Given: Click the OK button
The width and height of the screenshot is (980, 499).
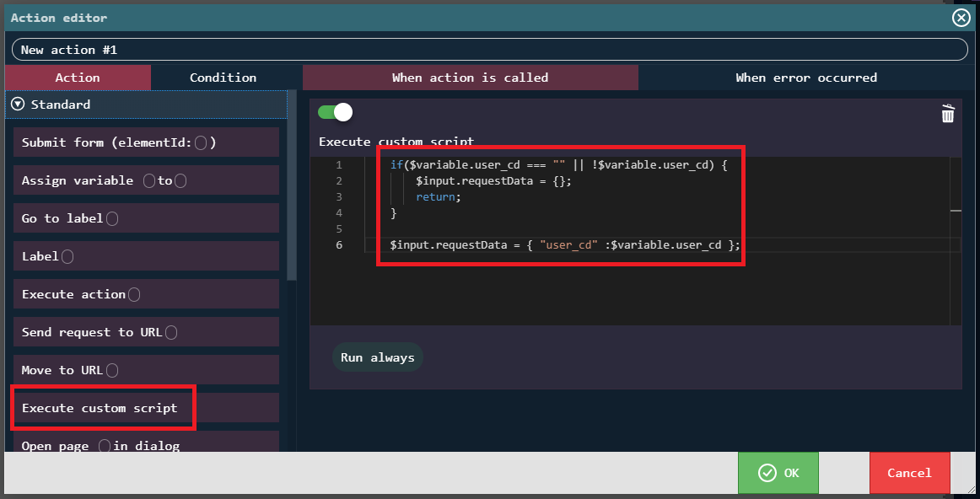Looking at the screenshot, I should point(778,473).
